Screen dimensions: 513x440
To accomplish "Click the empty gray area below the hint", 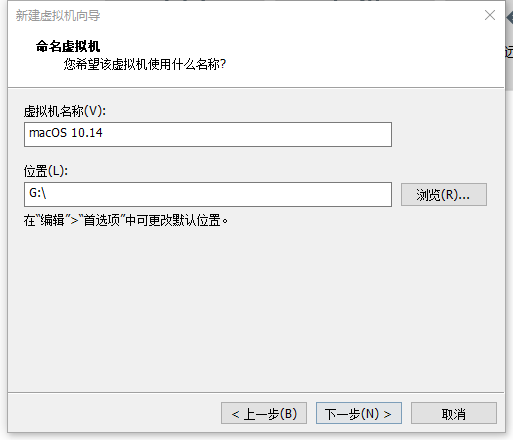I will click(256, 307).
